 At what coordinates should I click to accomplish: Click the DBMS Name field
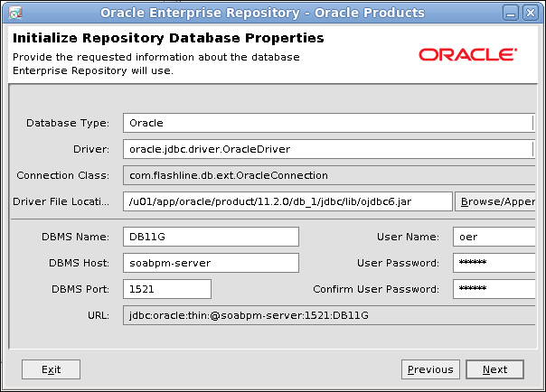pyautogui.click(x=211, y=237)
